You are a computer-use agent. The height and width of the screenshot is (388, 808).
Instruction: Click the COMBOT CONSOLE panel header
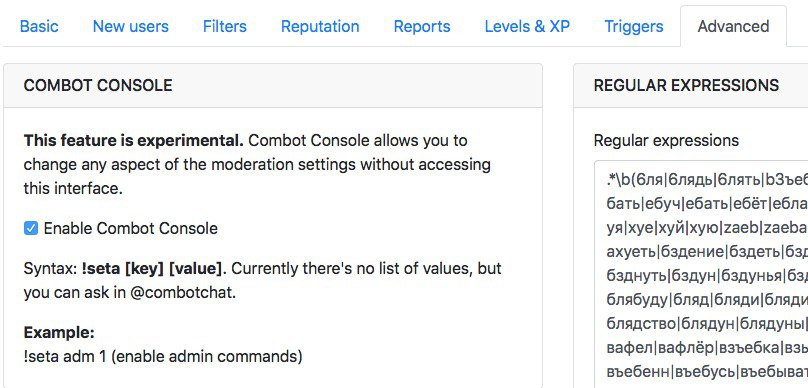pos(273,86)
